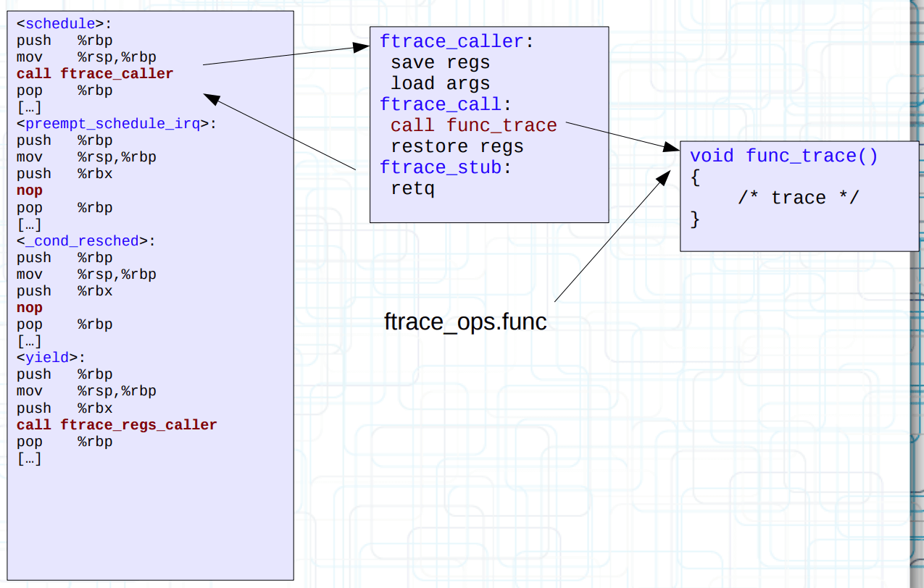Click the ftrace_ops.func caption text
Image resolution: width=924 pixels, height=588 pixels.
point(465,322)
